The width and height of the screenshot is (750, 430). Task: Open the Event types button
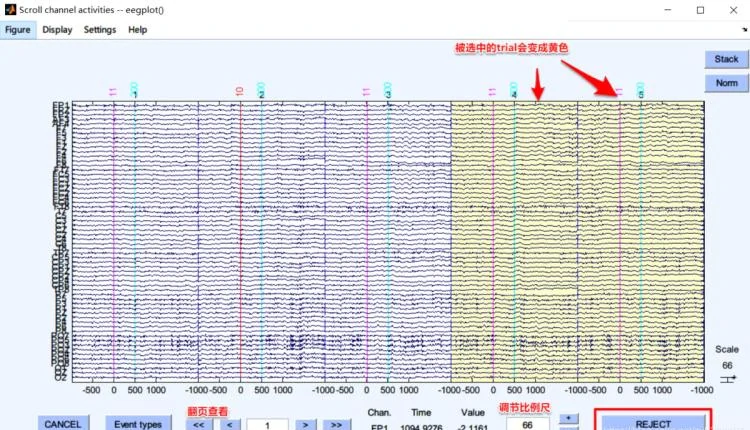(x=138, y=423)
